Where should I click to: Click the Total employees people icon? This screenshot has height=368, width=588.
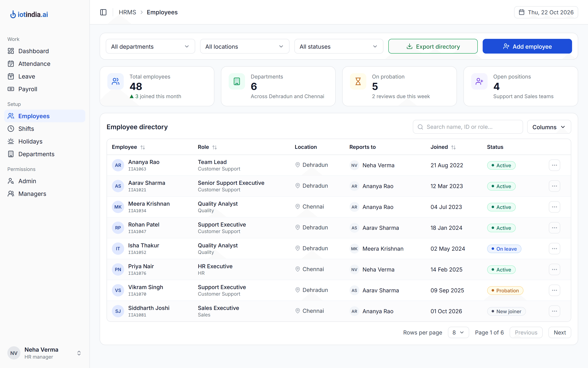116,81
